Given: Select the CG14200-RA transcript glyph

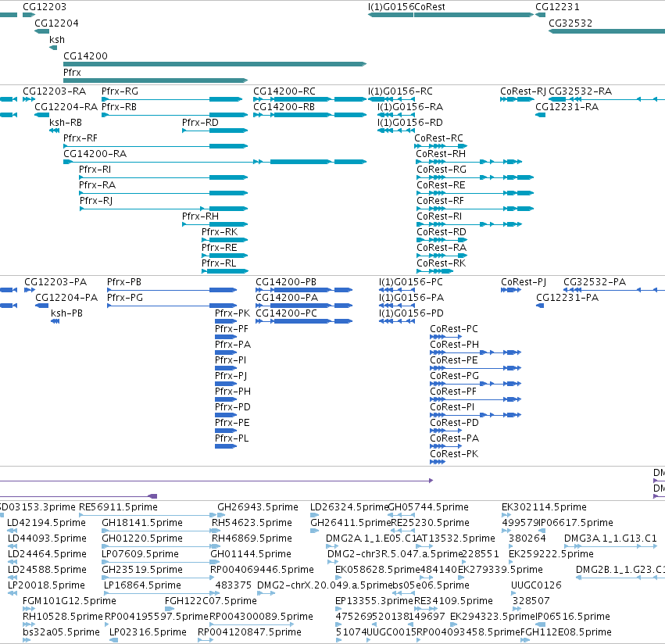Looking at the screenshot, I should [x=215, y=162].
